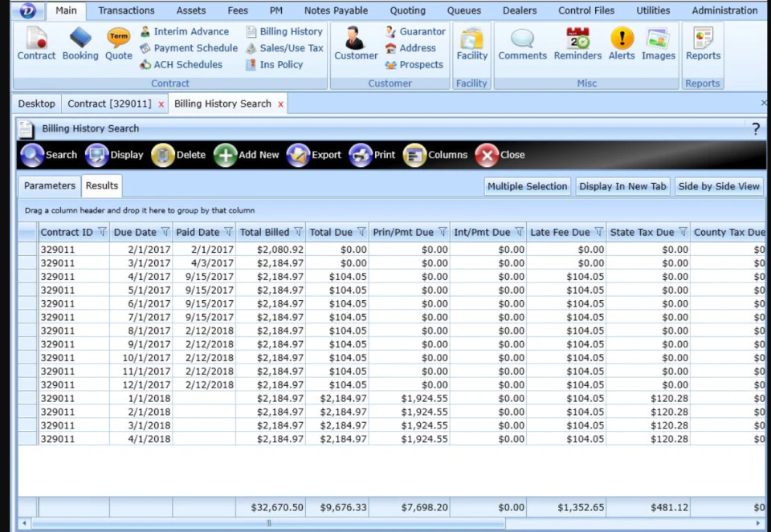
Task: Open filter funnel on Total Billed column
Action: point(298,232)
